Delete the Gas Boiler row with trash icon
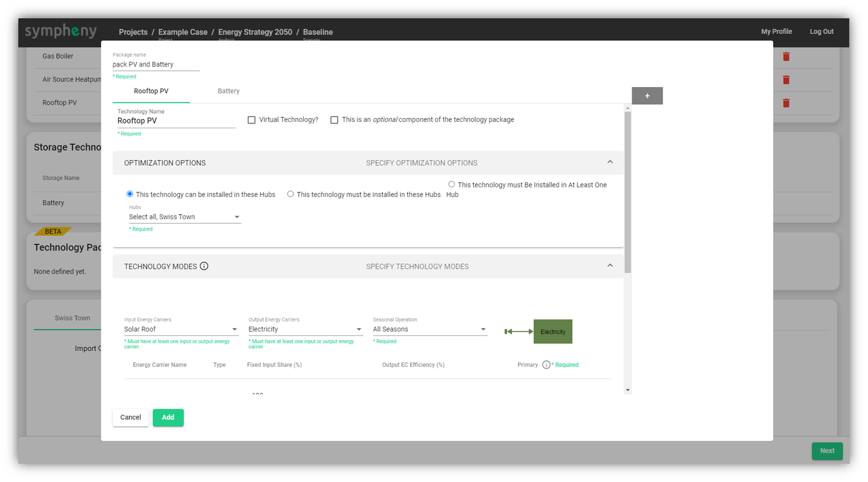Image resolution: width=868 pixels, height=482 pixels. pyautogui.click(x=786, y=57)
